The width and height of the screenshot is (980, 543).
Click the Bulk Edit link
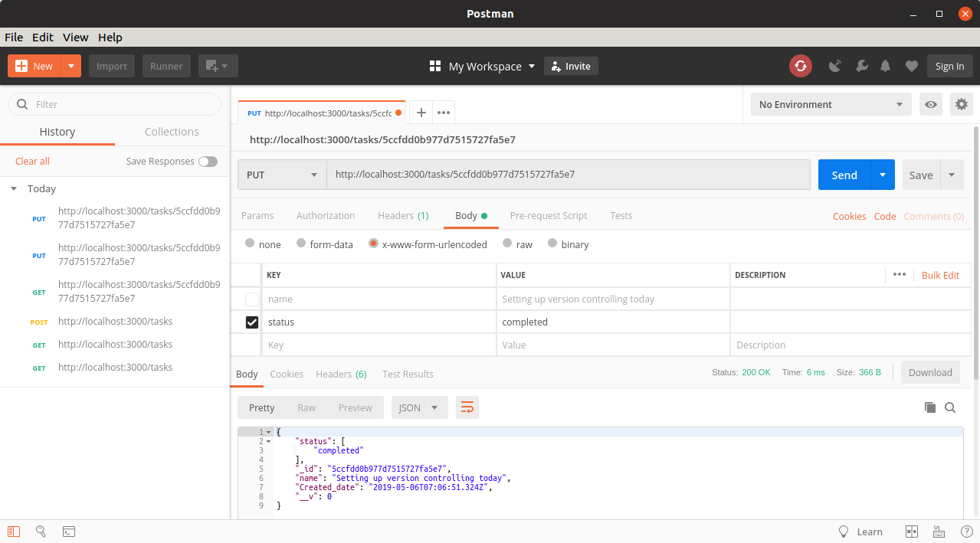940,275
